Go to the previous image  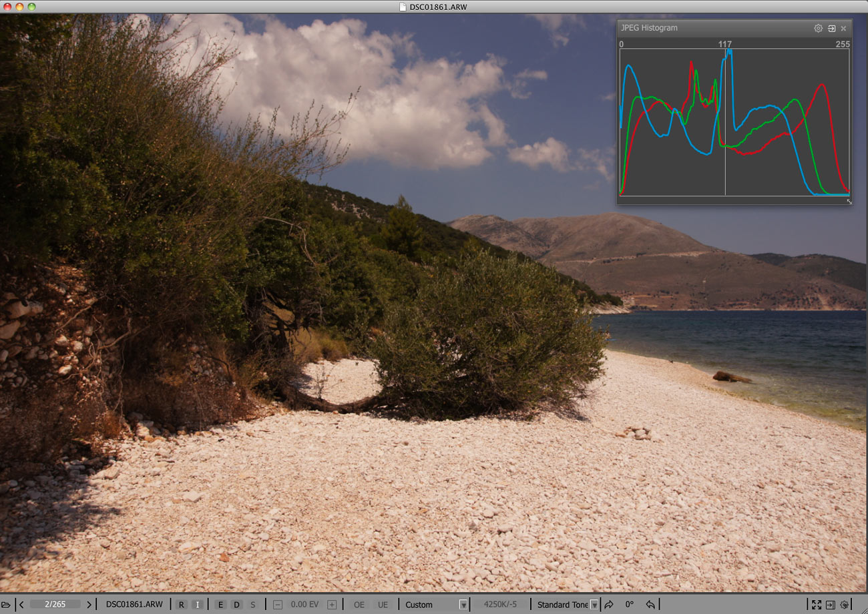coord(21,605)
